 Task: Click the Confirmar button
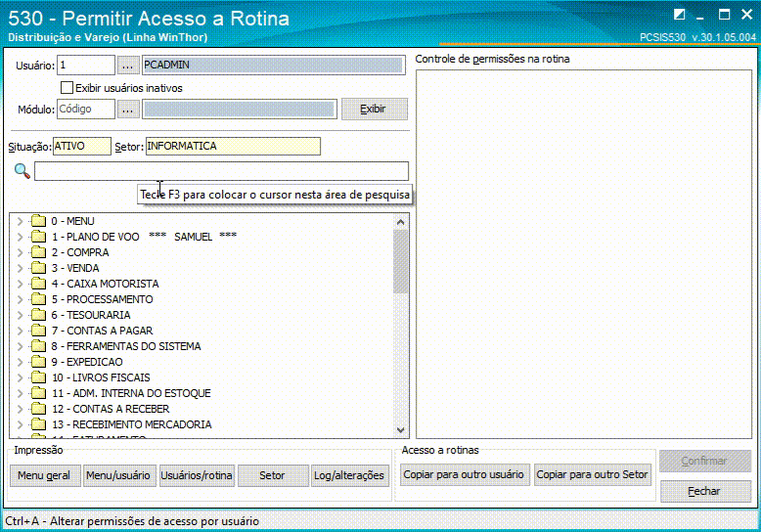click(x=704, y=462)
